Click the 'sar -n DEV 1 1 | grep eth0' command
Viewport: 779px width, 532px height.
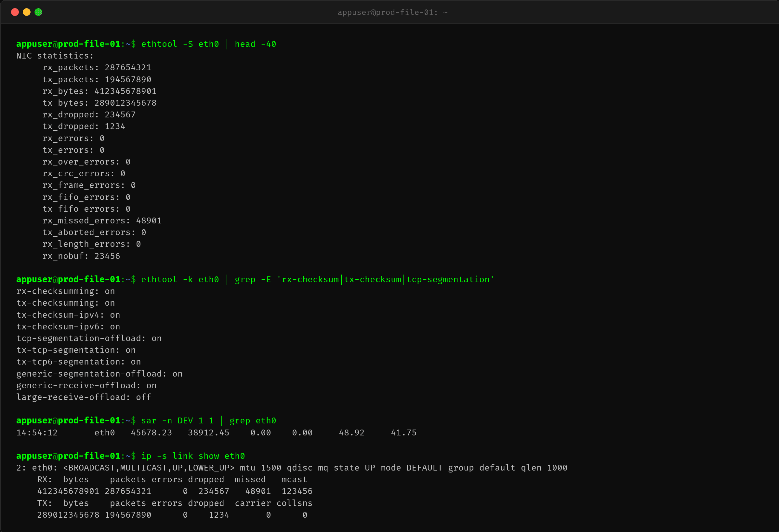(x=208, y=420)
